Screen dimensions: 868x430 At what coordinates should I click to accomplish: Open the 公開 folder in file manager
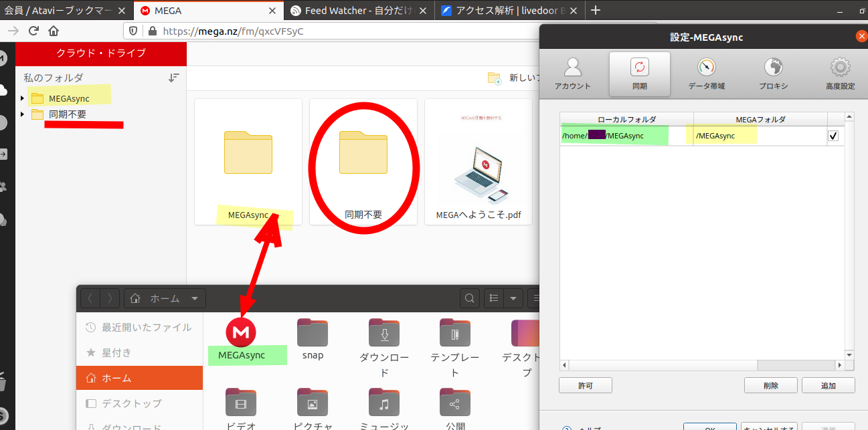(455, 408)
